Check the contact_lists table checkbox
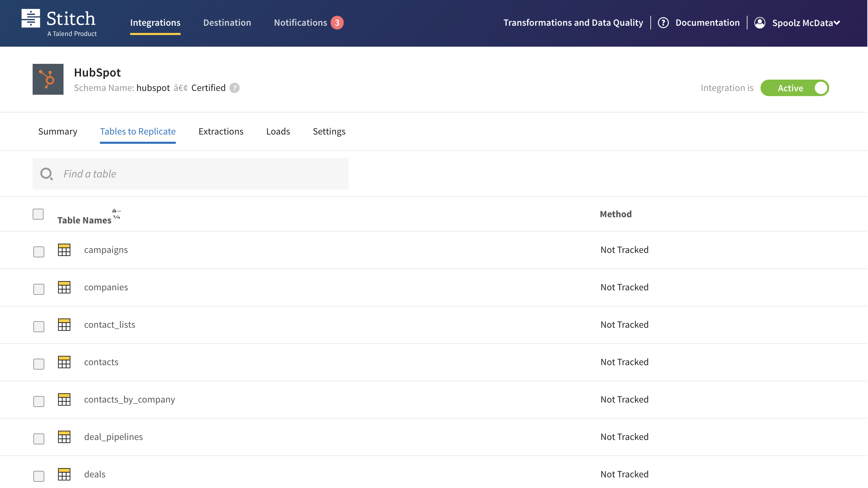The width and height of the screenshot is (868, 488). (38, 326)
